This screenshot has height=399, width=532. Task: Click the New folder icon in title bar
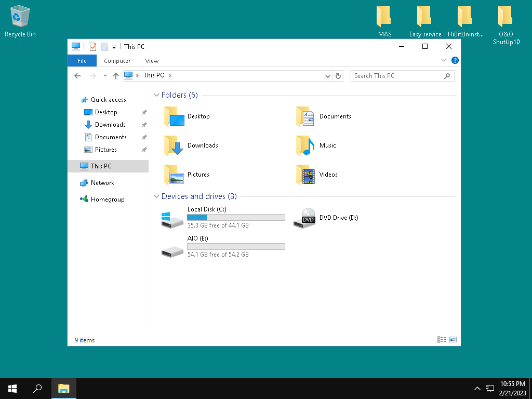tap(104, 47)
